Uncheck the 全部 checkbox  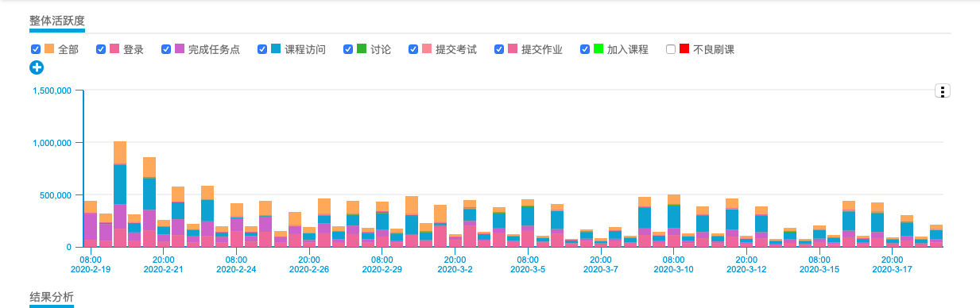(36, 49)
